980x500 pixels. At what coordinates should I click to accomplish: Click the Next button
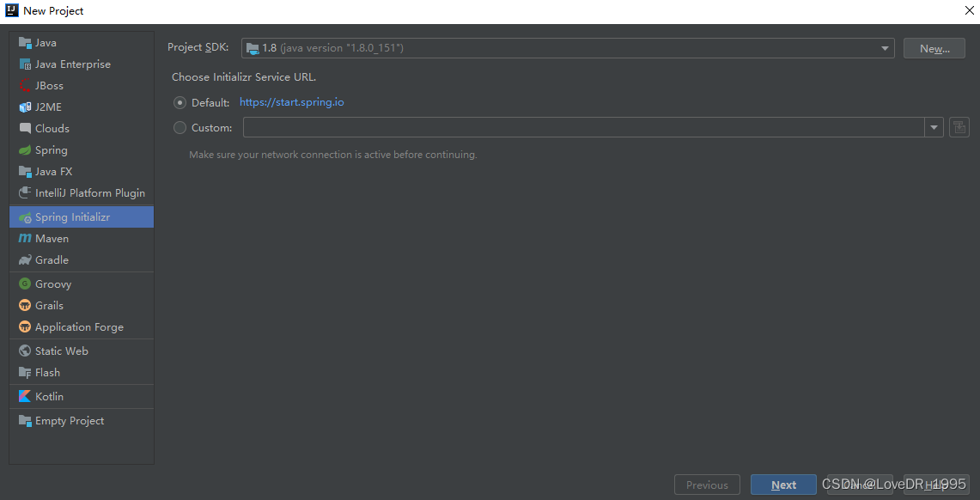pyautogui.click(x=784, y=485)
